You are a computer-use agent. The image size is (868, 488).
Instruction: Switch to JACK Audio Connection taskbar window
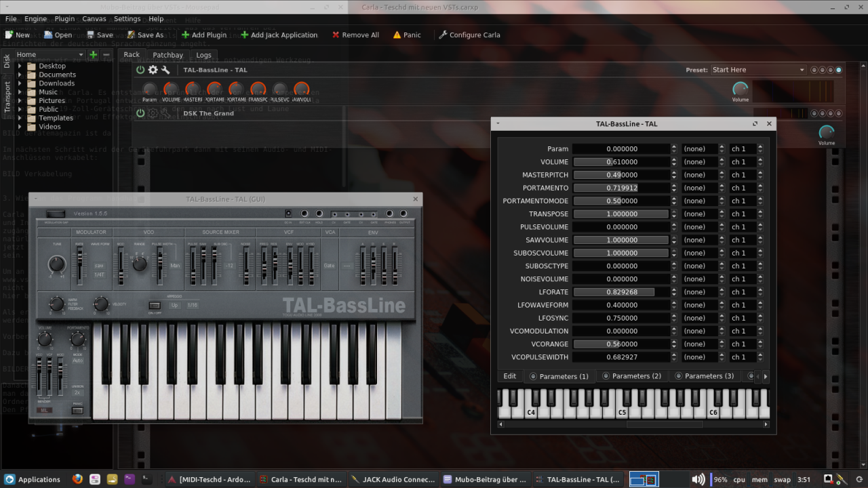393,479
